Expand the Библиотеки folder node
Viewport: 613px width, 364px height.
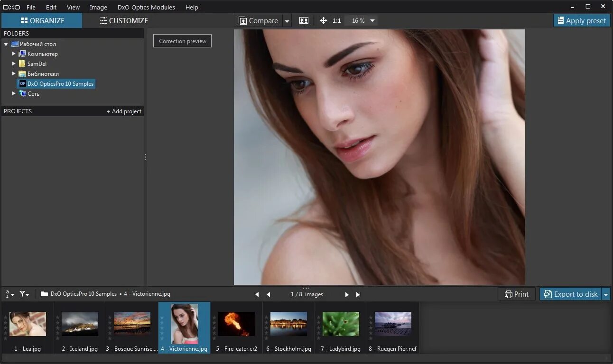(14, 73)
